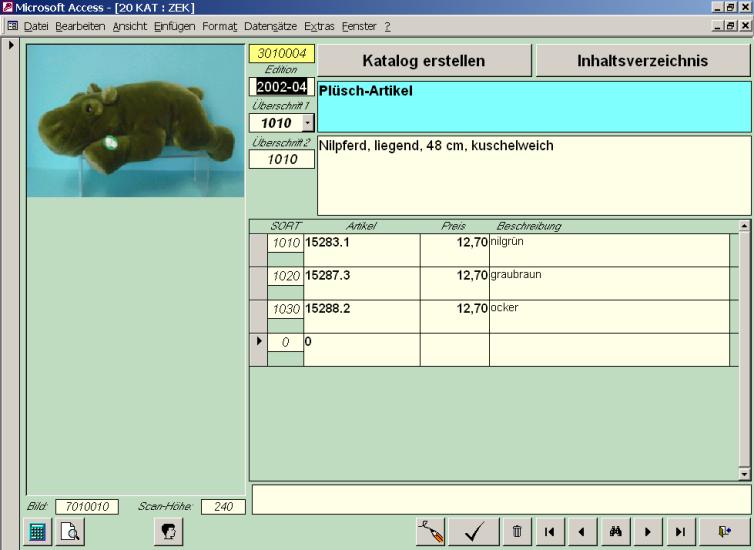The width and height of the screenshot is (754, 550).
Task: Confirm with the checkmark button
Action: click(x=474, y=532)
